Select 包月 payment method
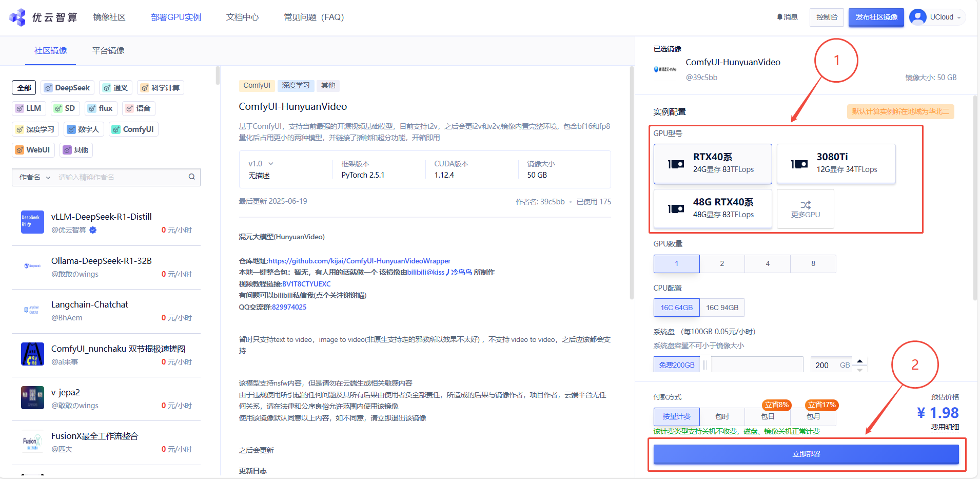 [x=813, y=416]
